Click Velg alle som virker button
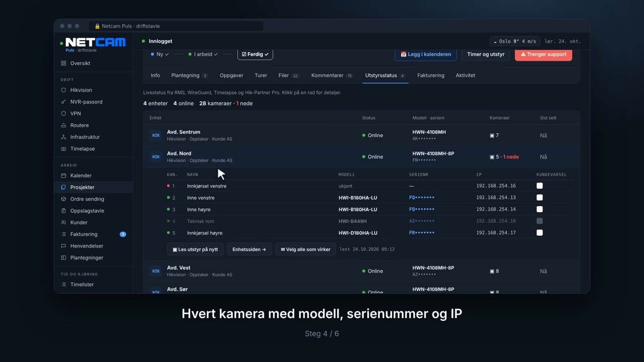Image resolution: width=644 pixels, height=362 pixels. point(306,249)
